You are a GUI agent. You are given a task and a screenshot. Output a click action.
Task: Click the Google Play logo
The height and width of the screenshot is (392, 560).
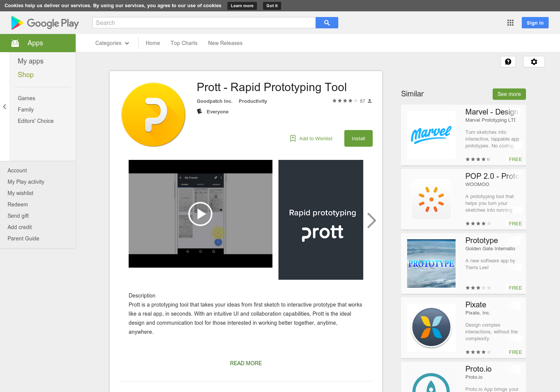44,23
